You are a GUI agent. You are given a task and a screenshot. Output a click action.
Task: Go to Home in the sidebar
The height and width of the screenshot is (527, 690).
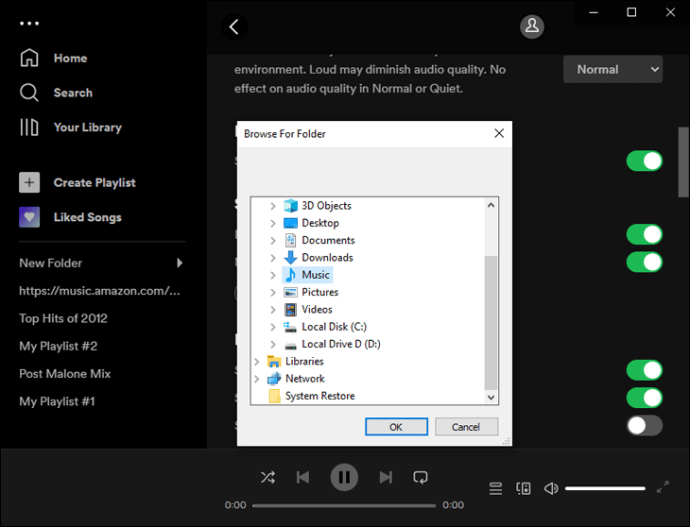pos(53,58)
